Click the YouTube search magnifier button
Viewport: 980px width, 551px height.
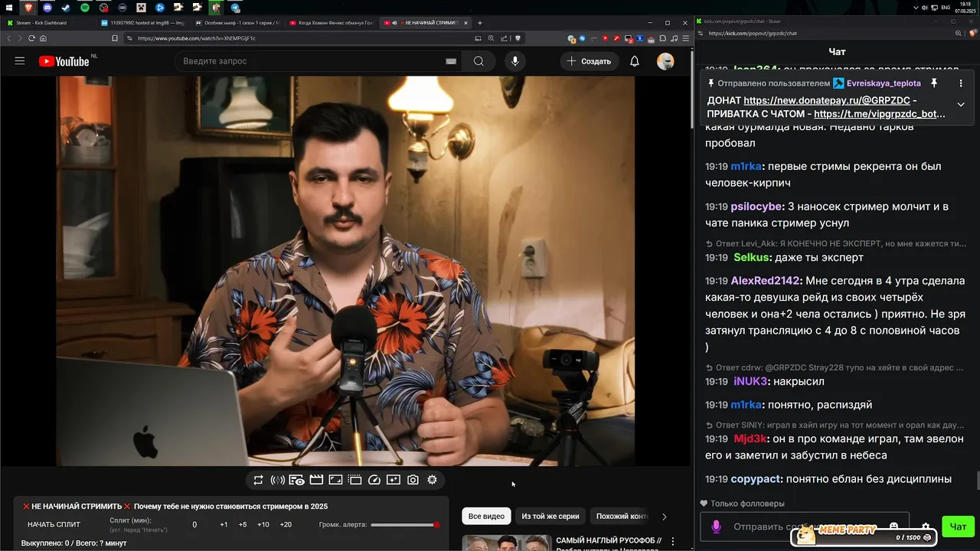tap(479, 61)
